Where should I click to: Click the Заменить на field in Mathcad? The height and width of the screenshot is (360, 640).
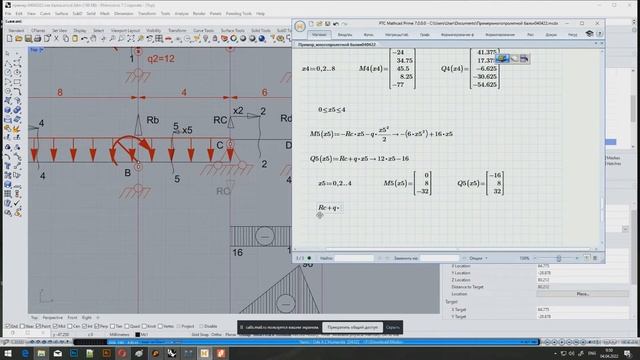point(439,258)
